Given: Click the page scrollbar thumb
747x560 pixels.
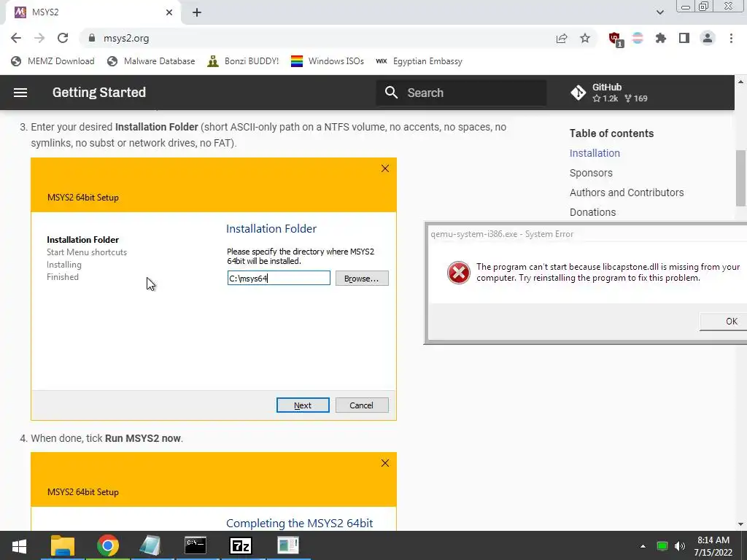Looking at the screenshot, I should click(741, 178).
